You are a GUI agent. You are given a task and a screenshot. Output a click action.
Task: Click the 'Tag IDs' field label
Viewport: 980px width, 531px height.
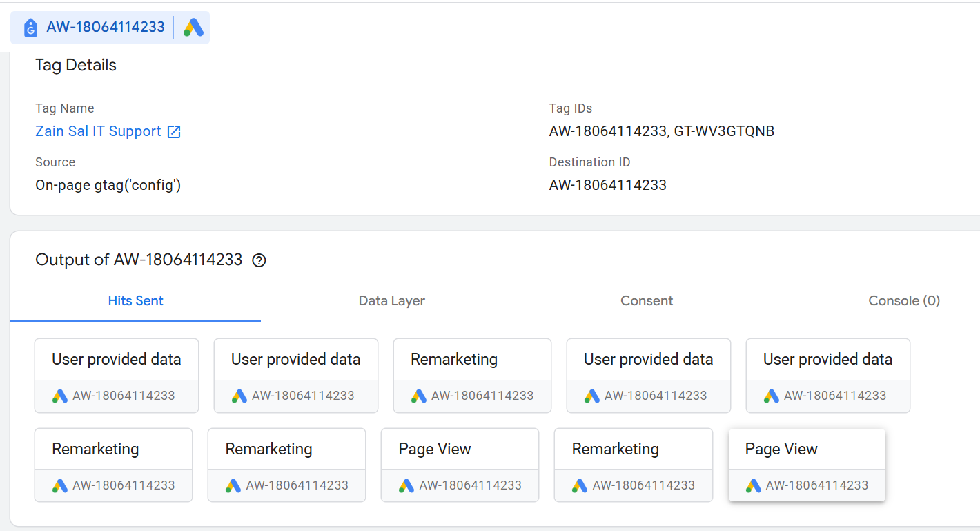pyautogui.click(x=571, y=108)
